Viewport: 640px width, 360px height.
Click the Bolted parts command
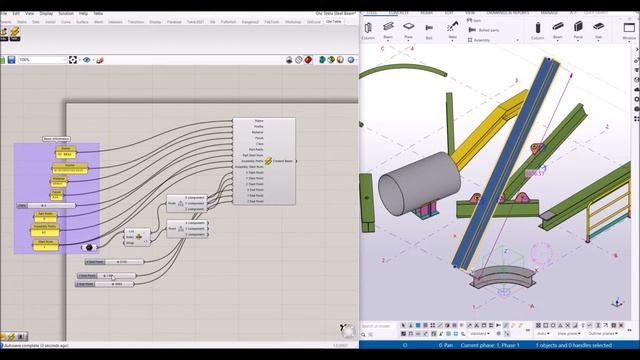click(x=484, y=30)
